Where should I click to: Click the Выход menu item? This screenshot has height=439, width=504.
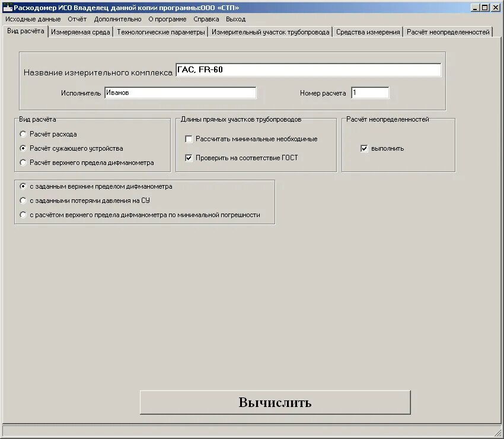[x=235, y=20]
